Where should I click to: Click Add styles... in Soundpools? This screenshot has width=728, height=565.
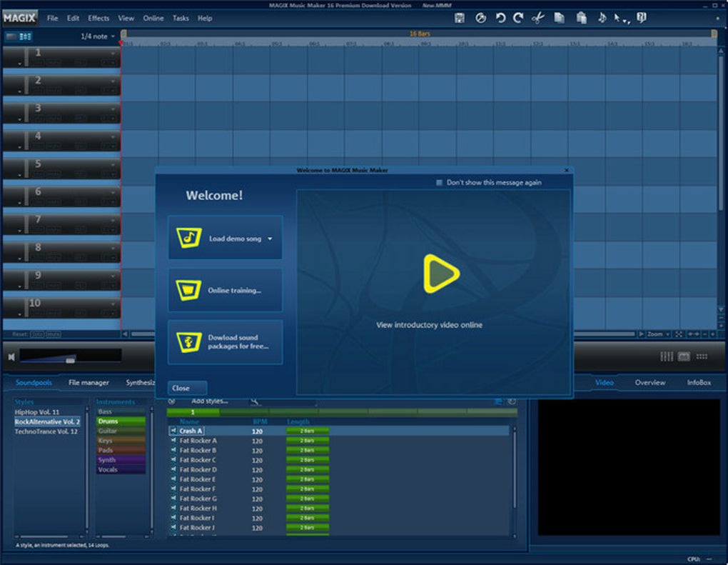click(x=210, y=401)
